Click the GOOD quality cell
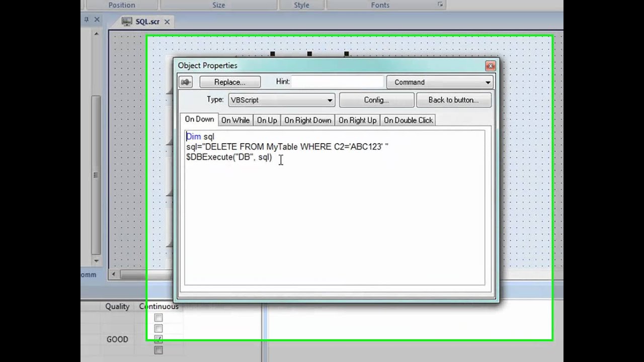 click(x=117, y=339)
